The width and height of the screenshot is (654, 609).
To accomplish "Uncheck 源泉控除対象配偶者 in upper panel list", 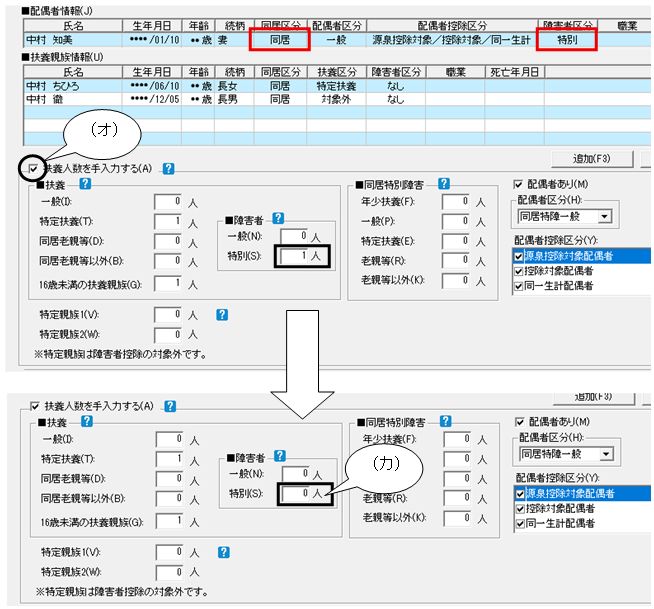I will [x=518, y=256].
